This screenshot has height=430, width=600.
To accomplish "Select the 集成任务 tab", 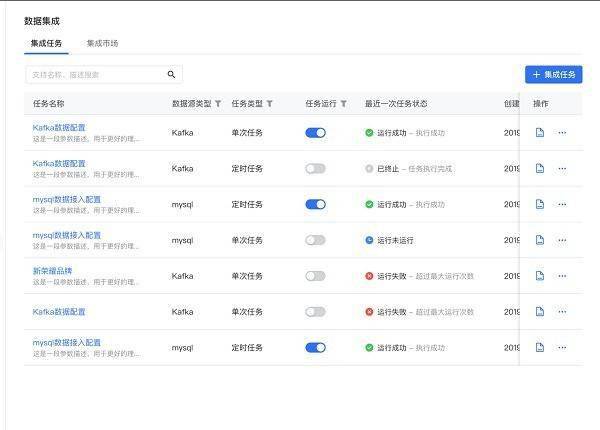I will point(46,44).
